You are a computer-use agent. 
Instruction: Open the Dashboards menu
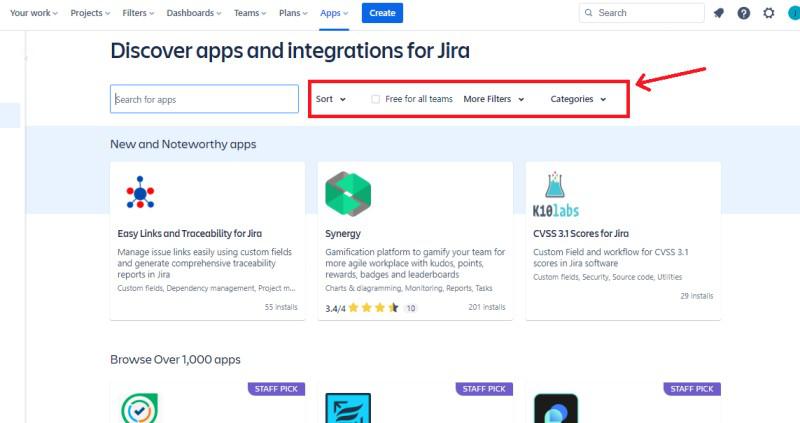[x=194, y=13]
